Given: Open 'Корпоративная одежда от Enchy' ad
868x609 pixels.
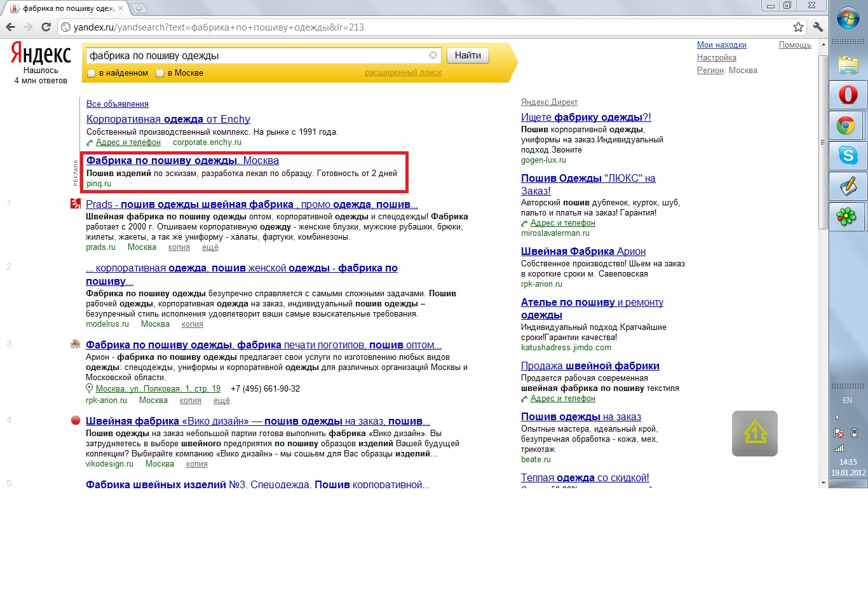Looking at the screenshot, I should tap(168, 119).
